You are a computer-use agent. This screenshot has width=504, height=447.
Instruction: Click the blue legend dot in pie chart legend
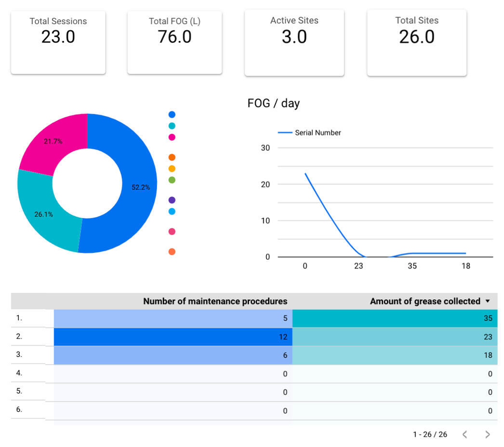(x=172, y=114)
